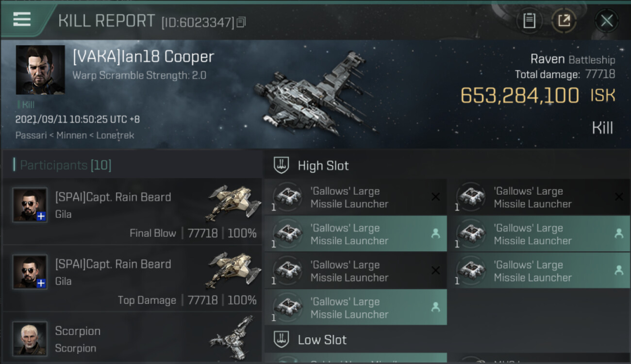Open the hamburger menu button
Image resolution: width=631 pixels, height=364 pixels.
pos(22,19)
